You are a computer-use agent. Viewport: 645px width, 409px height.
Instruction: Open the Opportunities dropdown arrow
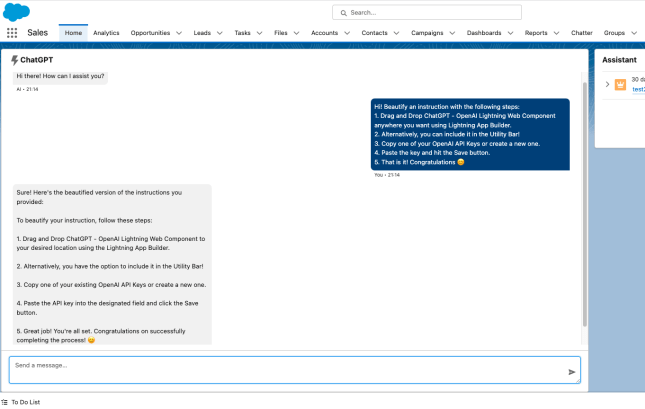point(179,33)
